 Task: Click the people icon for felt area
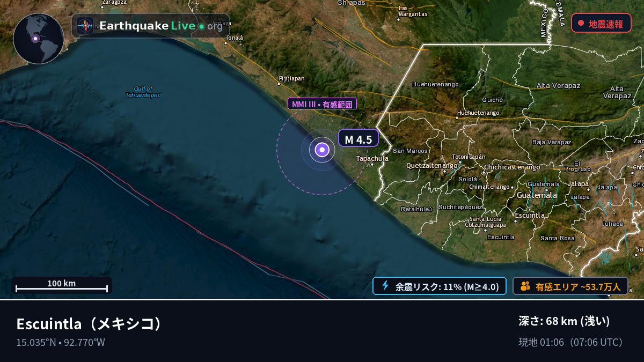[525, 286]
